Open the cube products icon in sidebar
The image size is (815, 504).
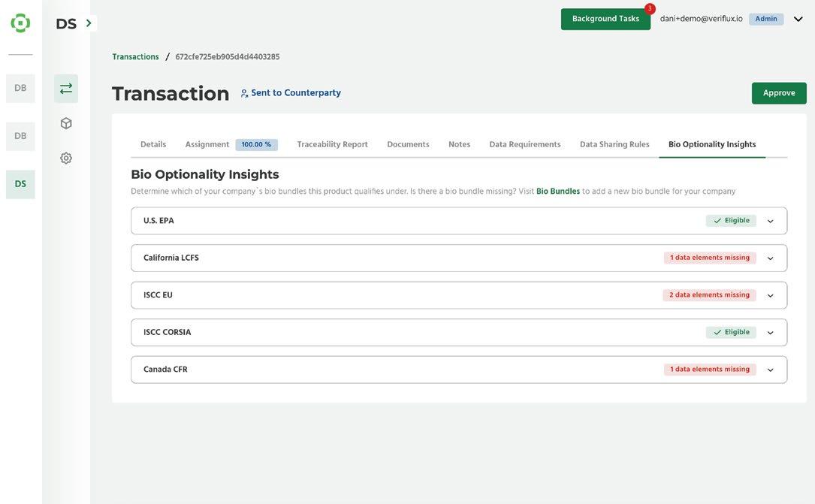pyautogui.click(x=66, y=123)
